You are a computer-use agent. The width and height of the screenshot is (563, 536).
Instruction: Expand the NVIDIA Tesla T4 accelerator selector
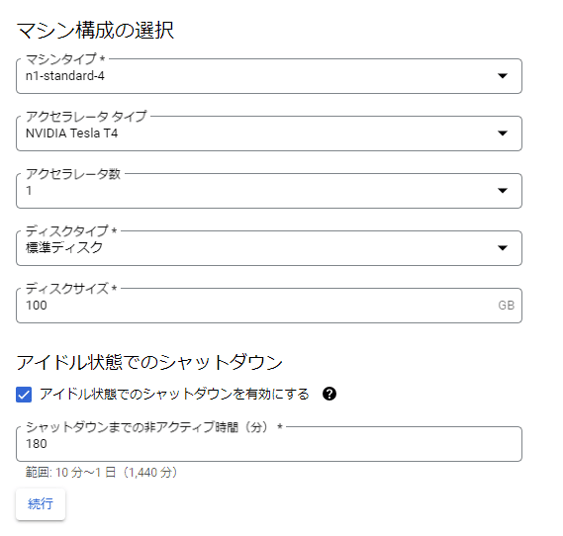click(x=269, y=134)
